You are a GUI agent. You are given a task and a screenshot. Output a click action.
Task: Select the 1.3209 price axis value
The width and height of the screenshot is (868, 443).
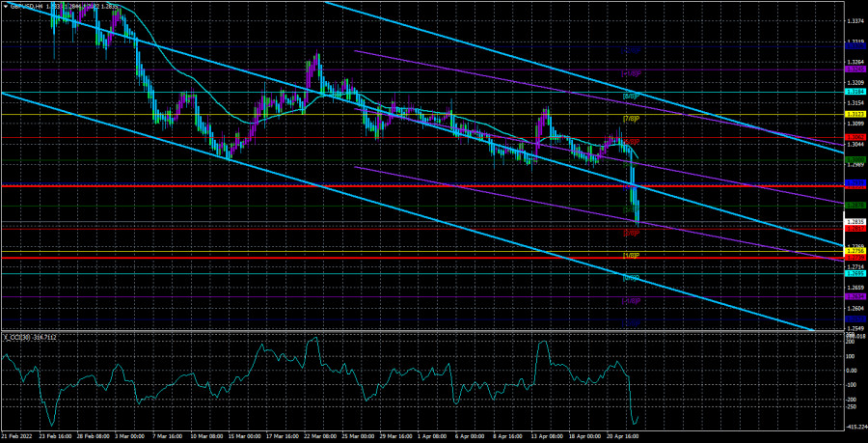click(855, 82)
